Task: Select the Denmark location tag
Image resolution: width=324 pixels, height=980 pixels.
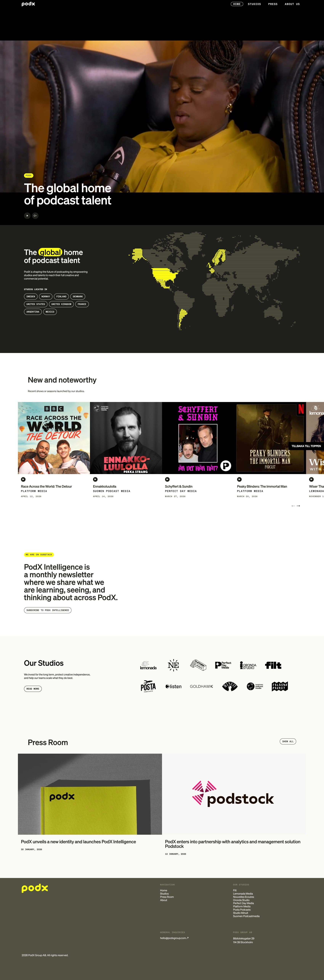Action: 78,296
